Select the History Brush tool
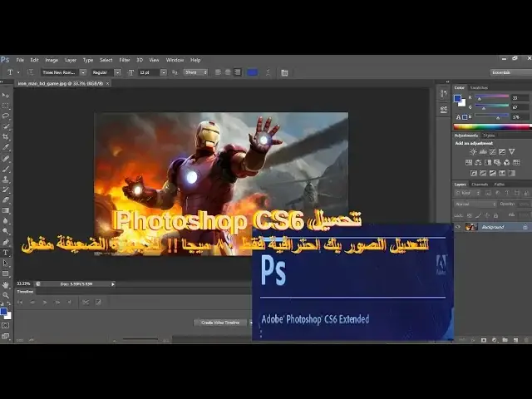The image size is (532, 399). click(x=6, y=190)
